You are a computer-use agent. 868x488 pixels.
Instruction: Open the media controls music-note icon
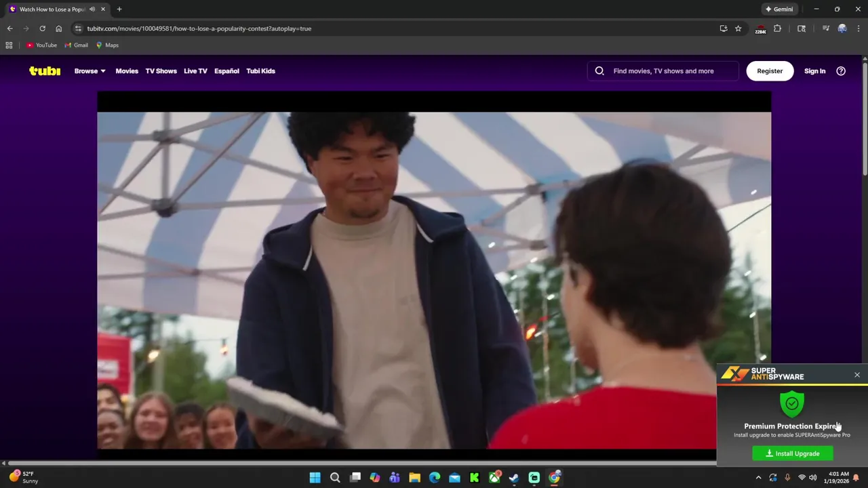tap(825, 28)
